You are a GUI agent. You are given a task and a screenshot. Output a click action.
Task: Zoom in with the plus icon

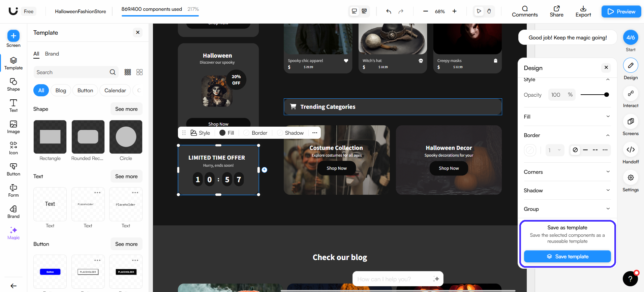click(x=454, y=11)
